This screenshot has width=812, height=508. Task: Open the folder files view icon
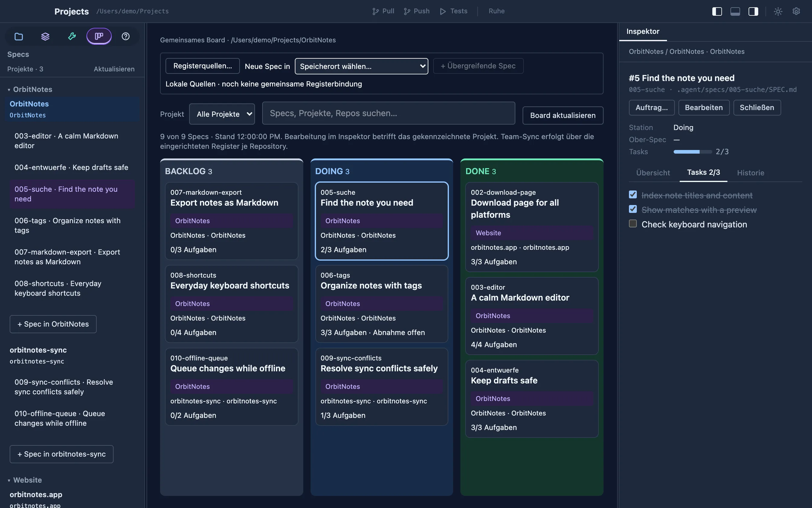pos(19,36)
